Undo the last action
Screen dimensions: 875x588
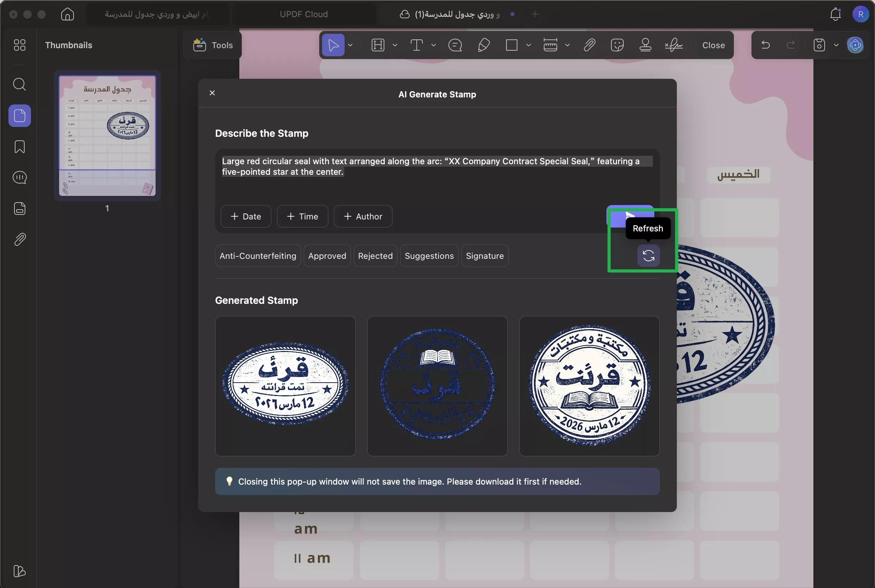[765, 45]
